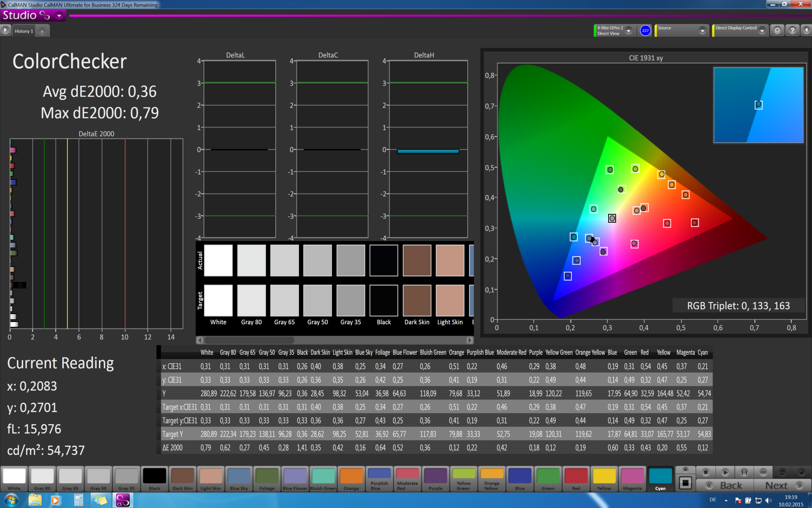Image resolution: width=812 pixels, height=508 pixels.
Task: Click the infinity continuous read icon
Action: [x=763, y=472]
